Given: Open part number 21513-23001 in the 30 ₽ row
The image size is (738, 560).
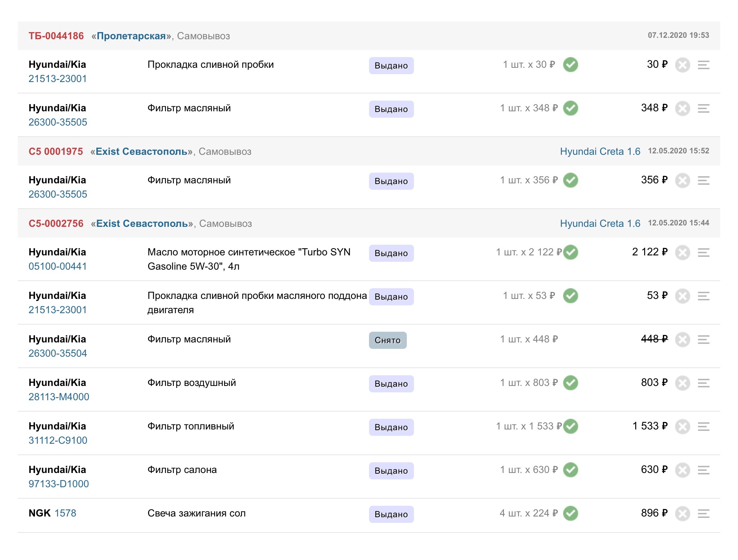Looking at the screenshot, I should point(58,78).
